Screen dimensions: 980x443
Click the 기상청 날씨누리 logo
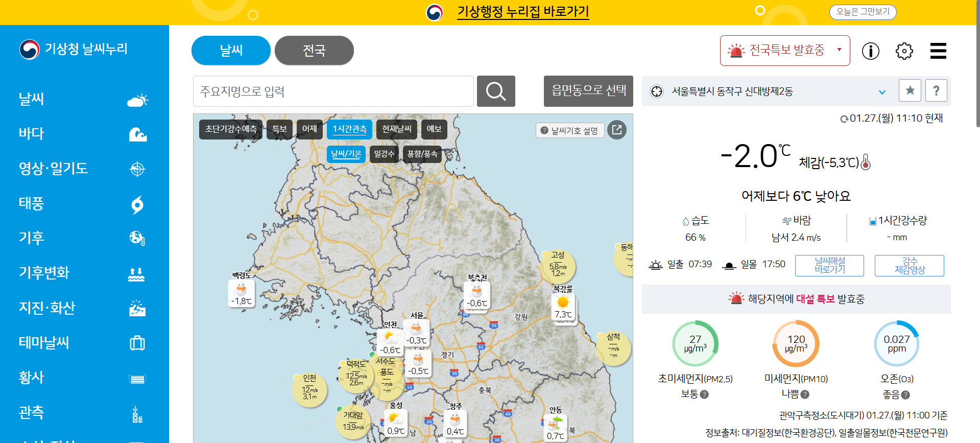[x=74, y=49]
